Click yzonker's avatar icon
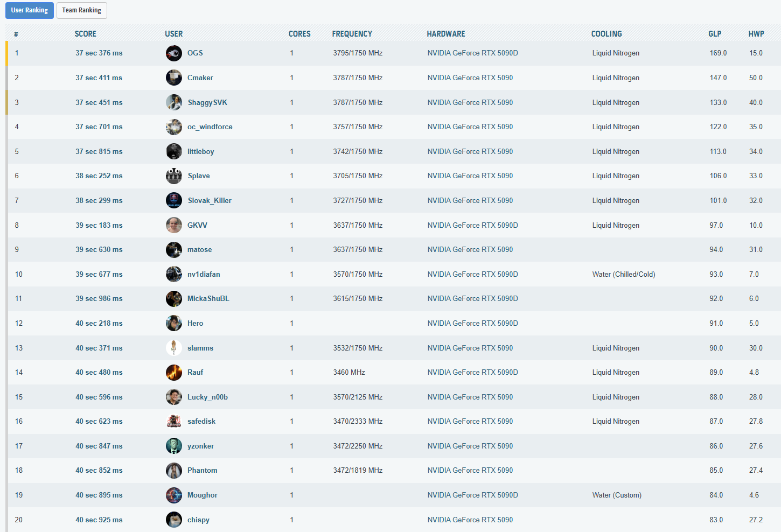Viewport: 781px width, 532px height. (x=173, y=446)
